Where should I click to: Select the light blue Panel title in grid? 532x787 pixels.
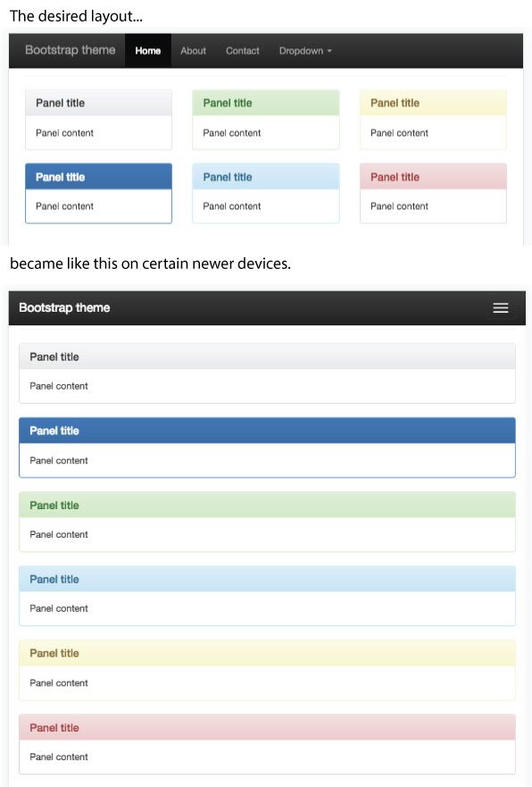click(x=227, y=177)
